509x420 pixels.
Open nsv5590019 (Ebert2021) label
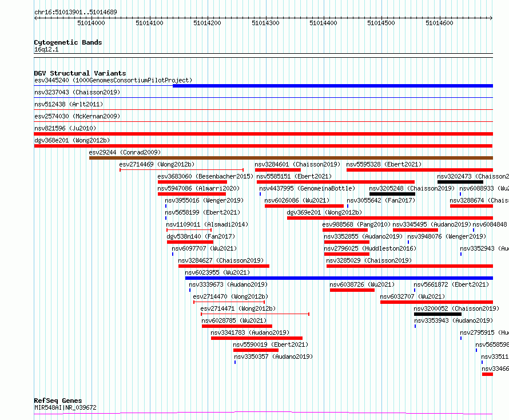[271, 344]
